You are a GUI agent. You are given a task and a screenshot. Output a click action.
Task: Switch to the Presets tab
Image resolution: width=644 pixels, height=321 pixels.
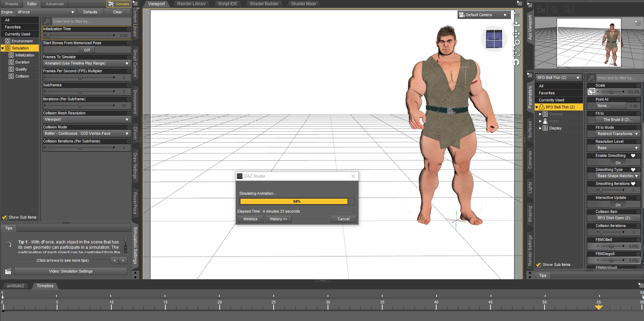click(x=12, y=4)
